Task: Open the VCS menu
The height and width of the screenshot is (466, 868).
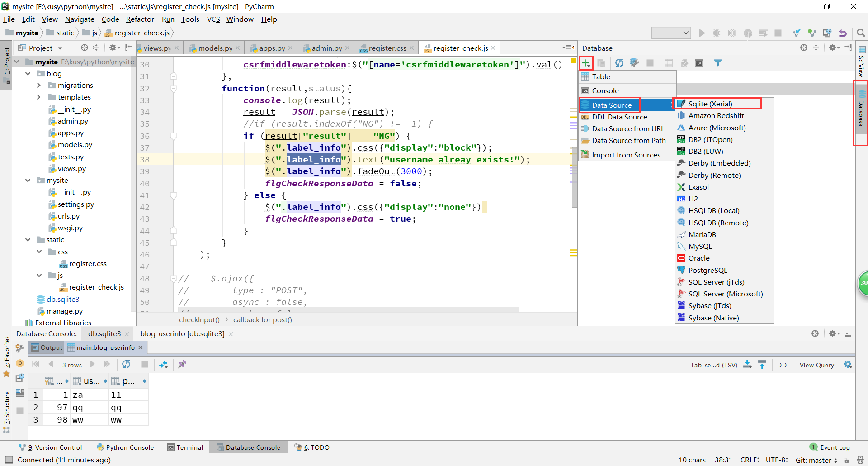Action: click(213, 19)
